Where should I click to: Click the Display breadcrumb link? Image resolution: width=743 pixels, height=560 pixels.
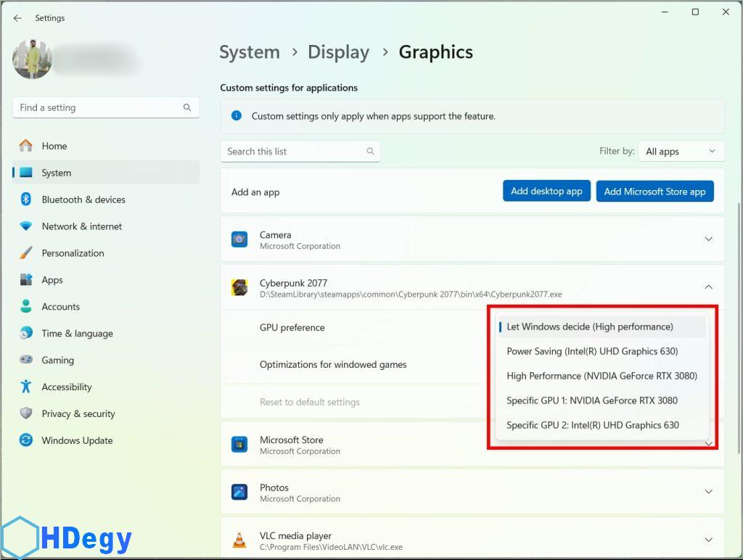338,52
